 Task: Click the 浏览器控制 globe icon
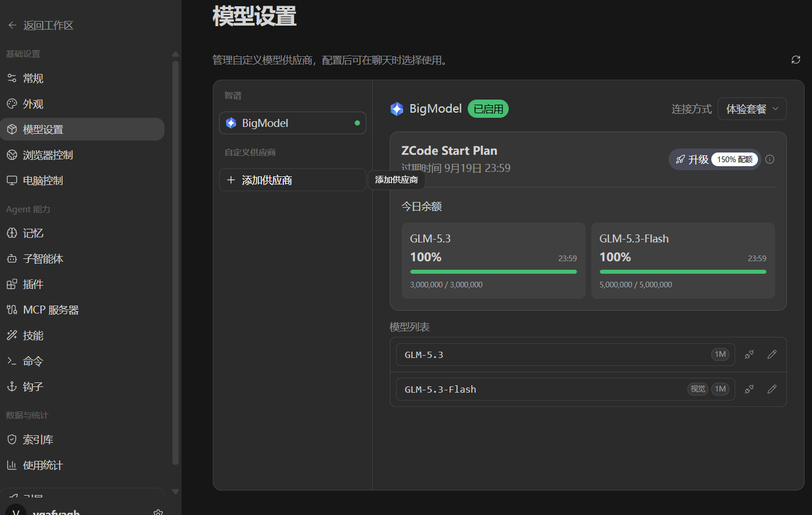12,155
